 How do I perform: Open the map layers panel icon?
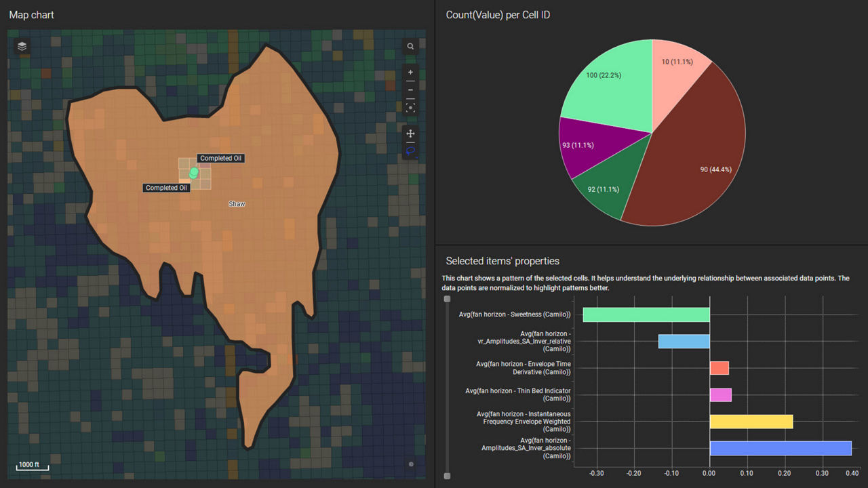22,46
